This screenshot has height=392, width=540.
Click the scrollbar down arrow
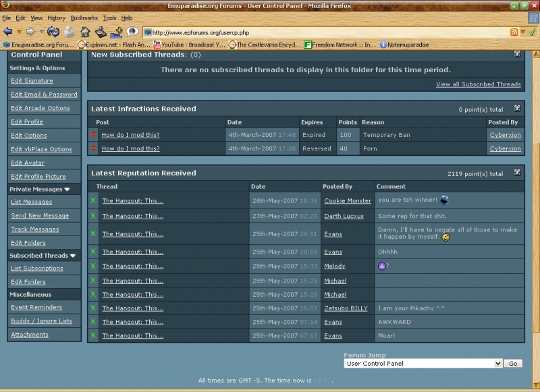pos(536,385)
